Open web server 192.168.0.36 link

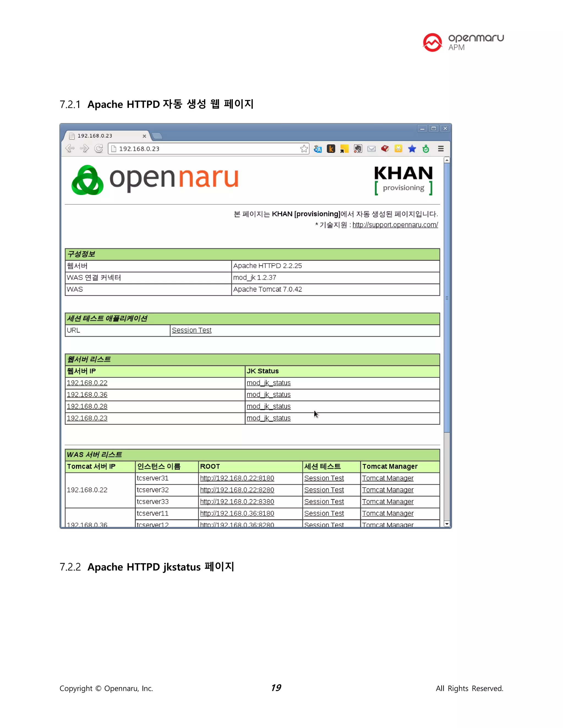[x=87, y=394]
